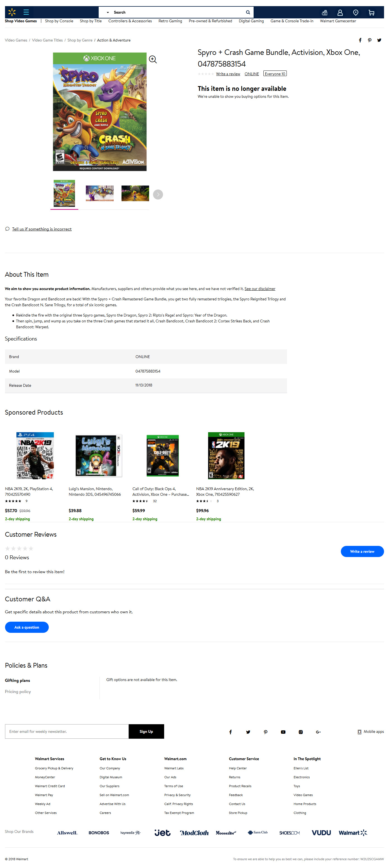Image resolution: width=391 pixels, height=868 pixels.
Task: Zoom in on the product image
Action: tap(153, 59)
